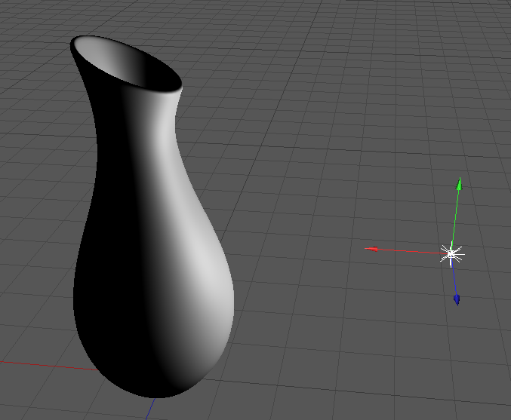
Task: Click the blue axis shaft of gizmo
Action: pos(454,277)
